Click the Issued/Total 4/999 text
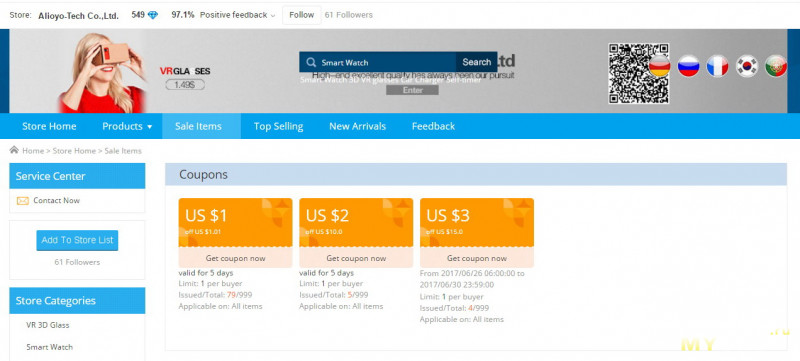 (455, 308)
